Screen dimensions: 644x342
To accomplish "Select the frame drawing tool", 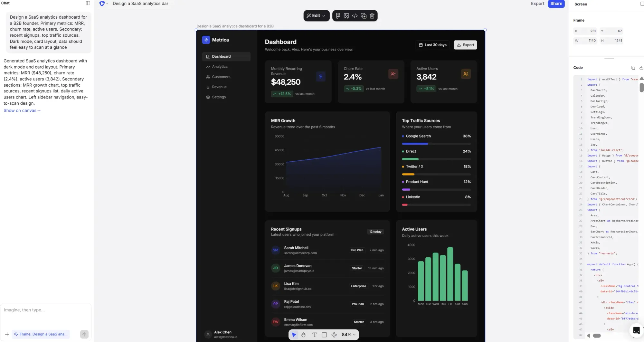I will coord(324,335).
